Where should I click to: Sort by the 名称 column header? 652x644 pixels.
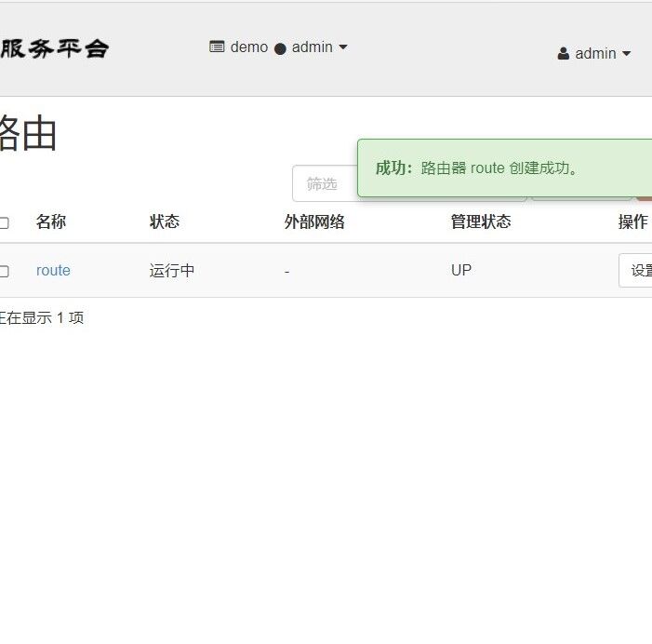[51, 221]
